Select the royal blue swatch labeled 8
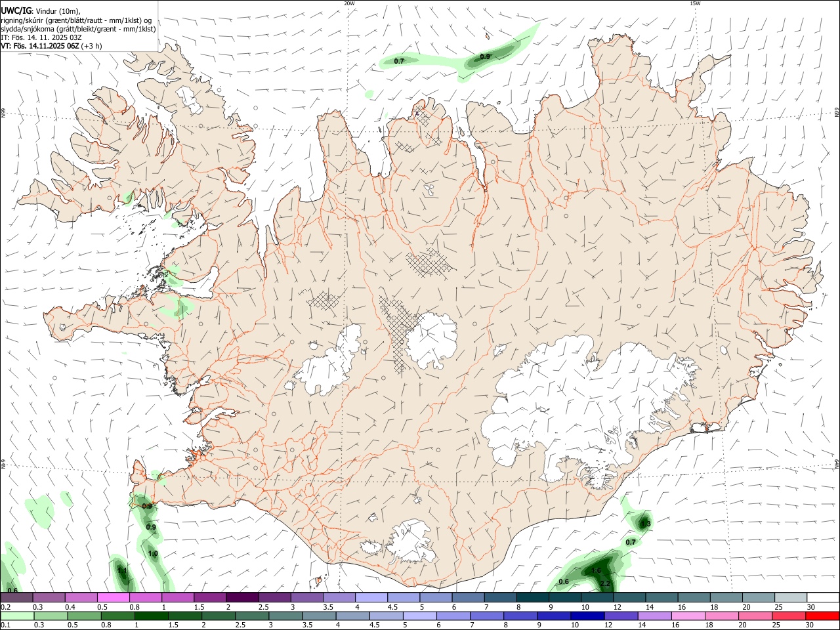 (x=520, y=616)
